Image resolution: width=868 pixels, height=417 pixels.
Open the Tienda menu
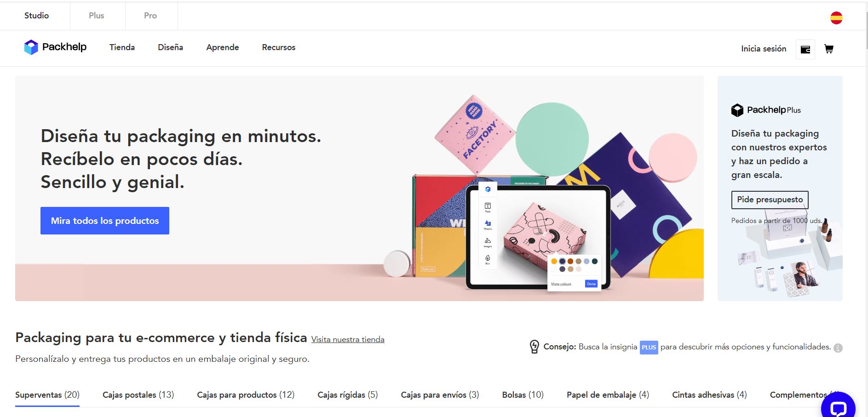coord(122,47)
